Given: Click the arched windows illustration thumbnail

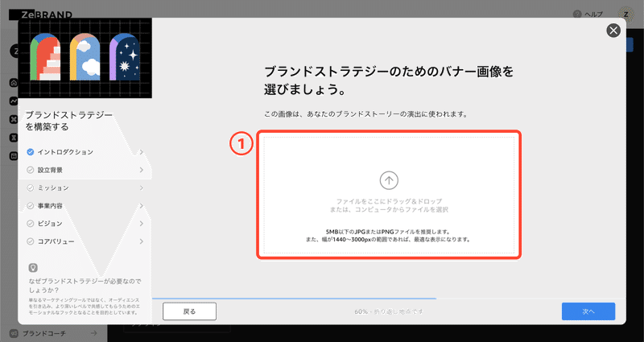Looking at the screenshot, I should 85,58.
